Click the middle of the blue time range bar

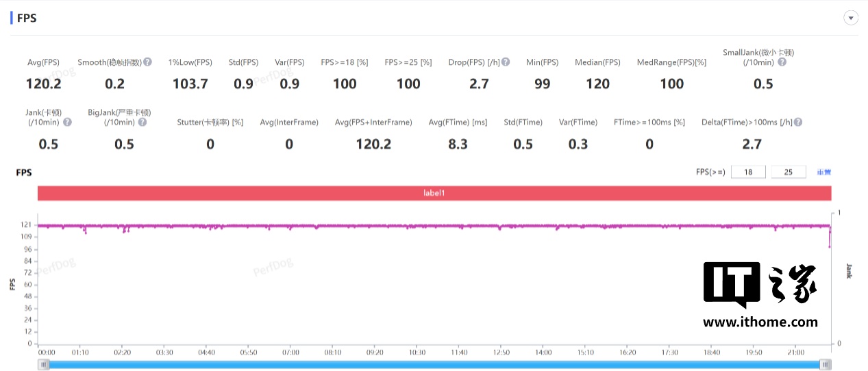[x=435, y=365]
